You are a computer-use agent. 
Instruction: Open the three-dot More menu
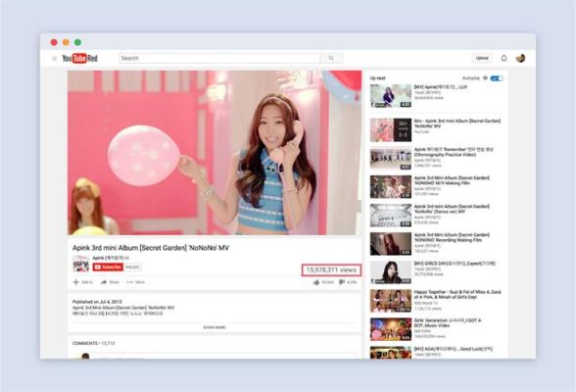[135, 282]
